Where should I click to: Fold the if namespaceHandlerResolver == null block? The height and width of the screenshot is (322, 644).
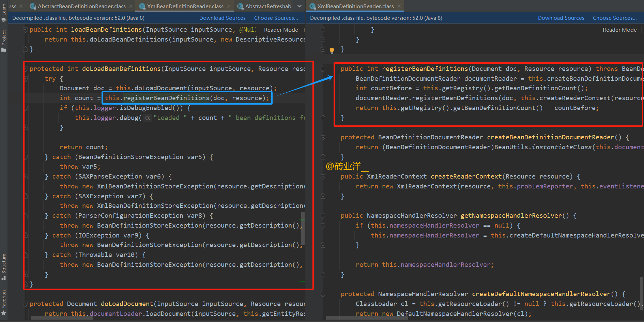click(x=323, y=226)
